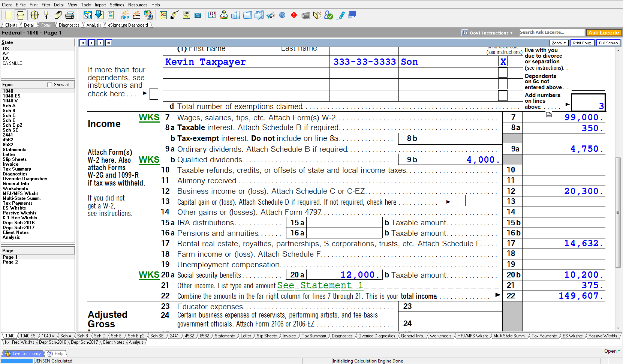Click the blue clock toolbar icon
The width and height of the screenshot is (623, 364).
point(282,15)
